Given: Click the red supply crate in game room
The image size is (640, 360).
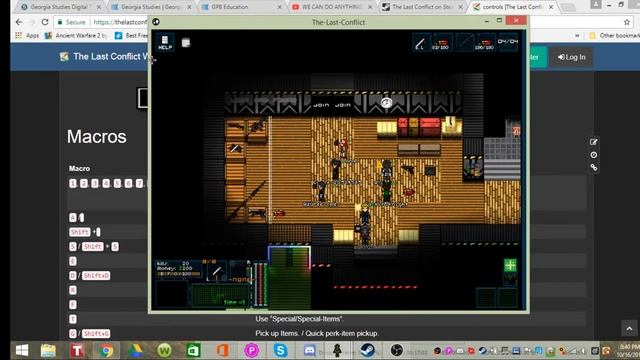Looking at the screenshot, I should (430, 126).
